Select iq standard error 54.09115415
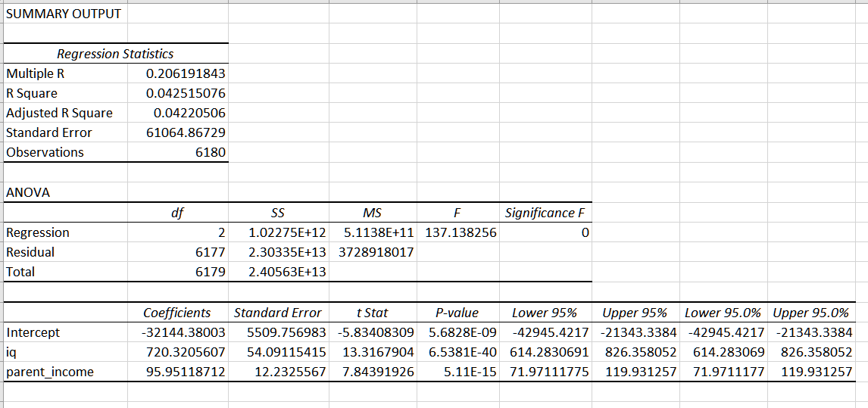Viewport: 868px width, 408px height. tap(279, 353)
